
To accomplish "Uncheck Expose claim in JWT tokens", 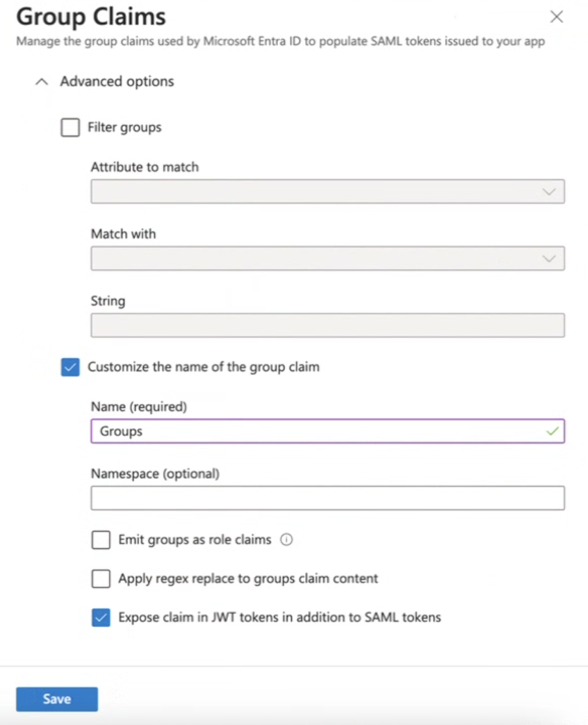I will pos(101,617).
